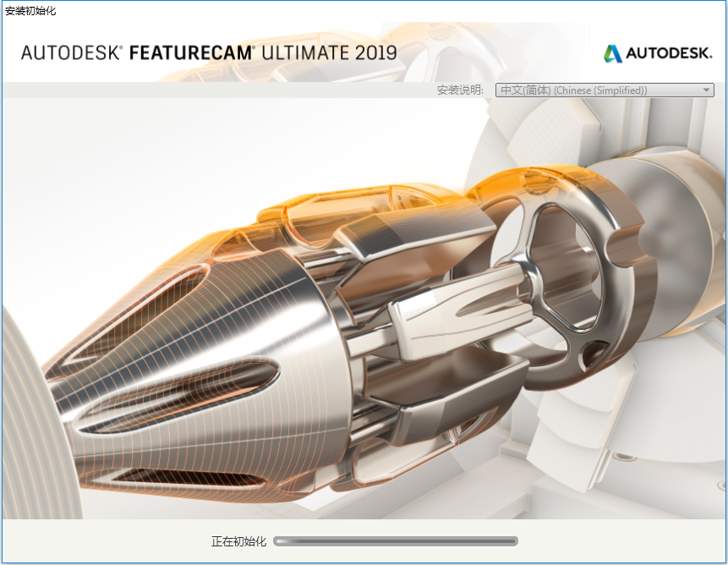Click the Autodesk logo icon
Viewport: 728px width, 565px height.
(613, 53)
